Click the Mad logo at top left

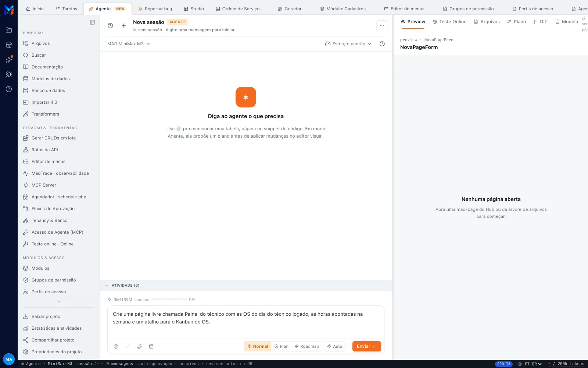pos(9,10)
